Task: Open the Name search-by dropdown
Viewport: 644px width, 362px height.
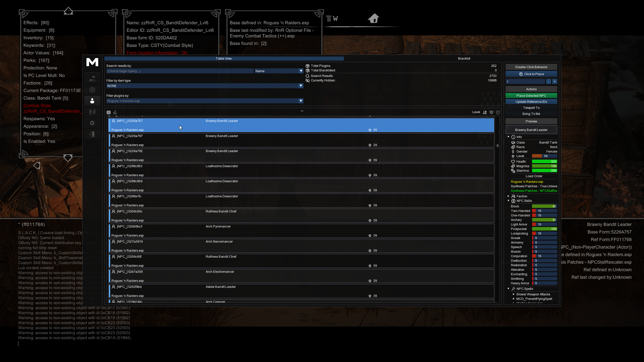Action: point(279,71)
